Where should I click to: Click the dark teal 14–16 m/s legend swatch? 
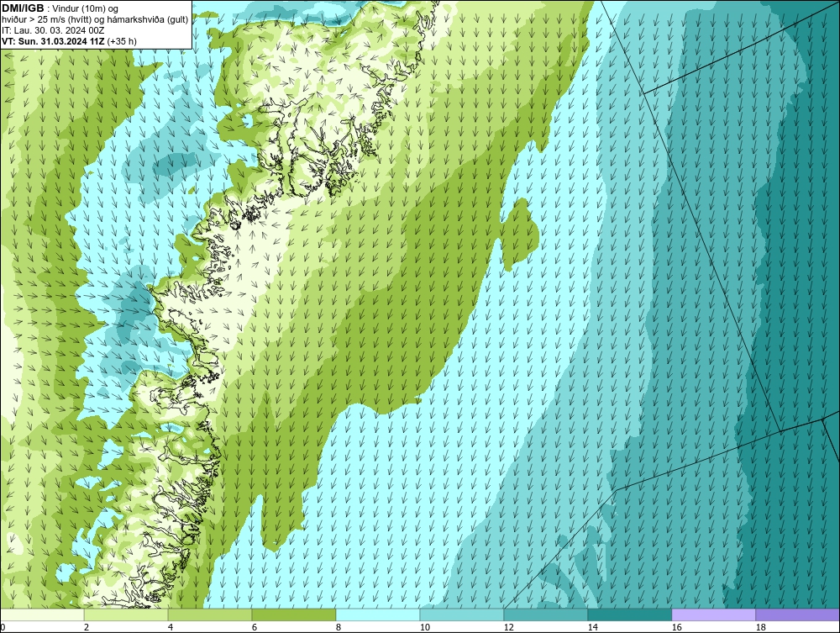(x=629, y=615)
